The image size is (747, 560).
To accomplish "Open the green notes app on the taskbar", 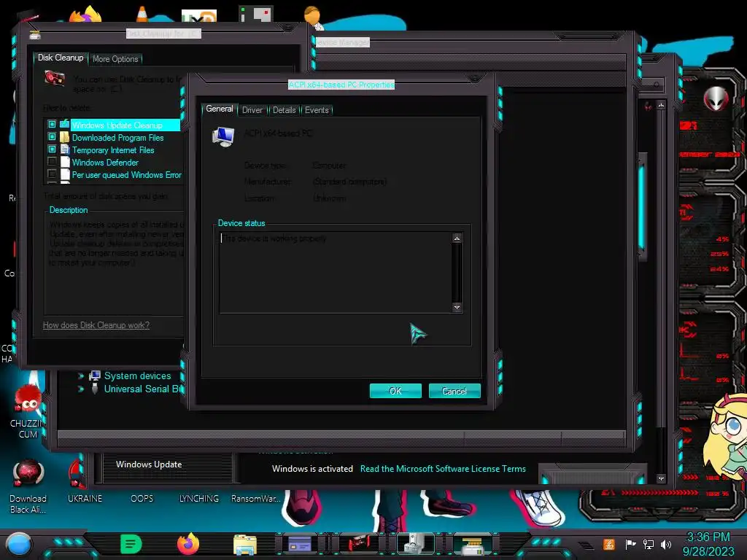I will pos(131,544).
